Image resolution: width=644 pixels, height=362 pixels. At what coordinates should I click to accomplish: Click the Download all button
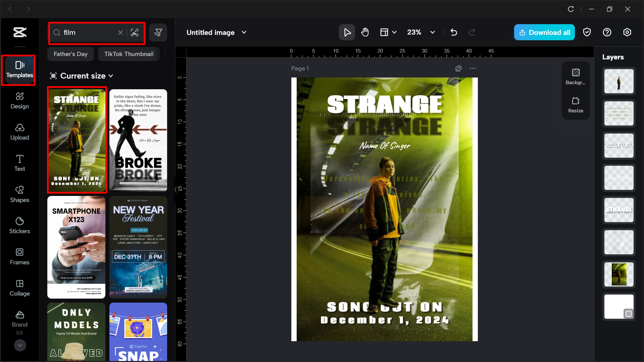pyautogui.click(x=544, y=32)
